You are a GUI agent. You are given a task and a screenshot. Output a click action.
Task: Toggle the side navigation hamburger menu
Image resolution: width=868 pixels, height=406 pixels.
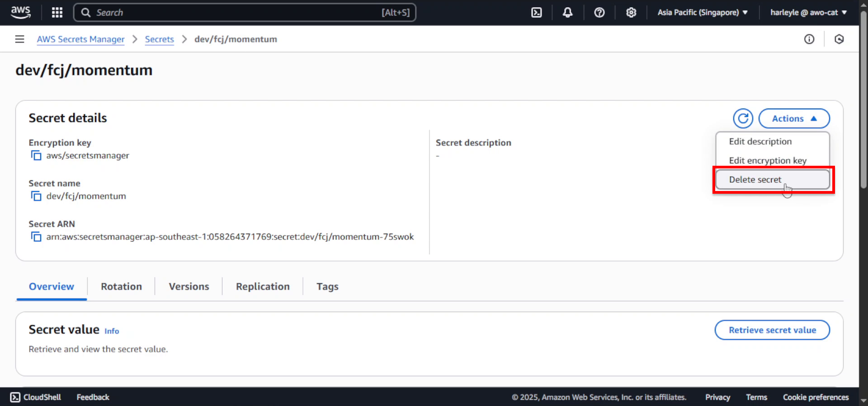coord(19,39)
